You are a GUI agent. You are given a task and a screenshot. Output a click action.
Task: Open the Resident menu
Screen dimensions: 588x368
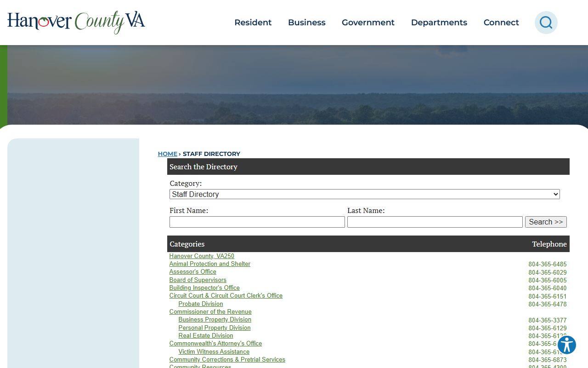click(x=253, y=23)
